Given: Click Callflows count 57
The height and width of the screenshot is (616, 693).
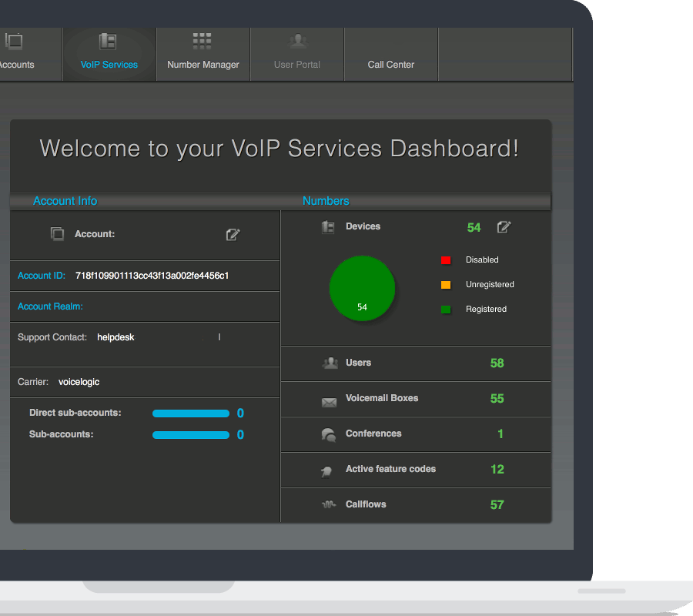Looking at the screenshot, I should click(x=497, y=504).
